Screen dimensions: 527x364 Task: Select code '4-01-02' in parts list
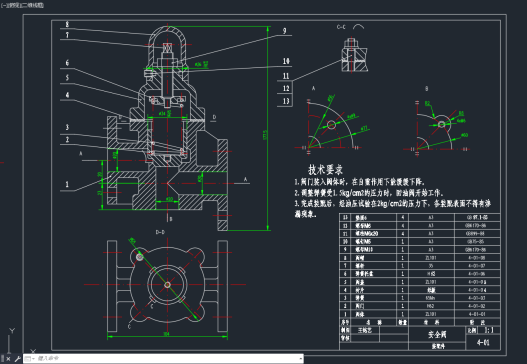pos(477,306)
